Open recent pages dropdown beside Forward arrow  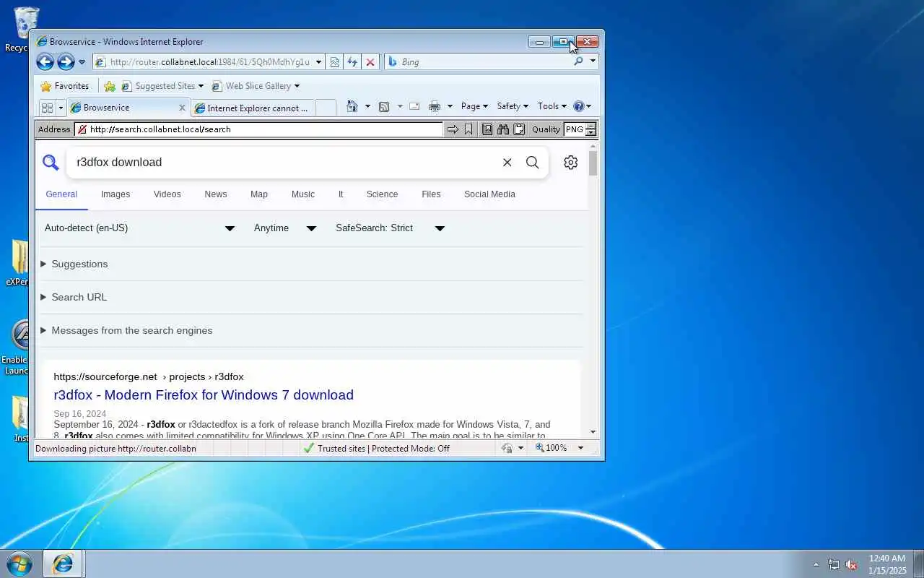(x=82, y=62)
